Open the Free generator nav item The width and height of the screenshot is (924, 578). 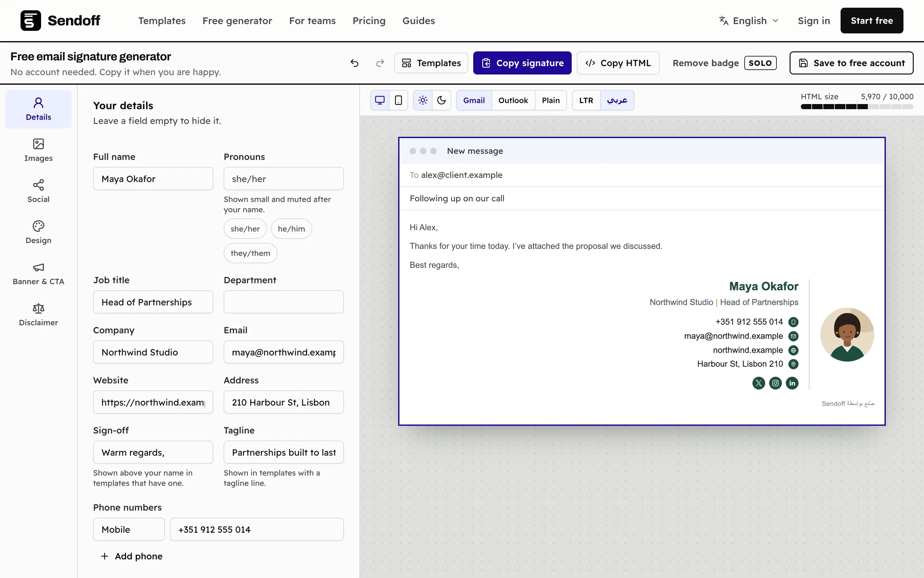237,21
